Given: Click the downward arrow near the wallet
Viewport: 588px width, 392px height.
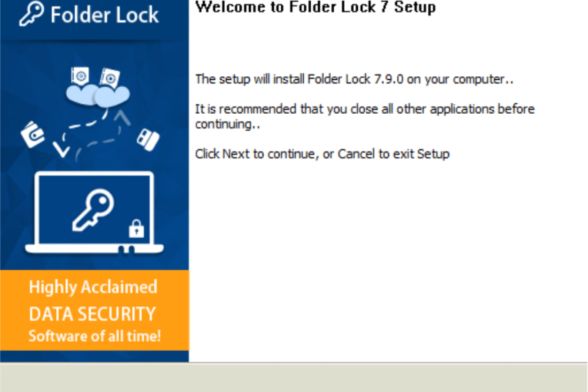Looking at the screenshot, I should click(x=61, y=150).
